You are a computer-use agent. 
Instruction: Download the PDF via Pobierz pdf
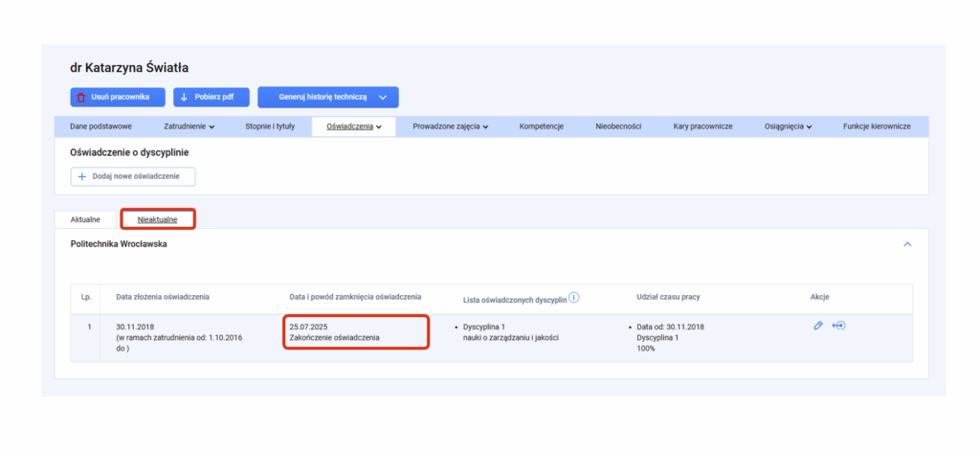click(212, 97)
